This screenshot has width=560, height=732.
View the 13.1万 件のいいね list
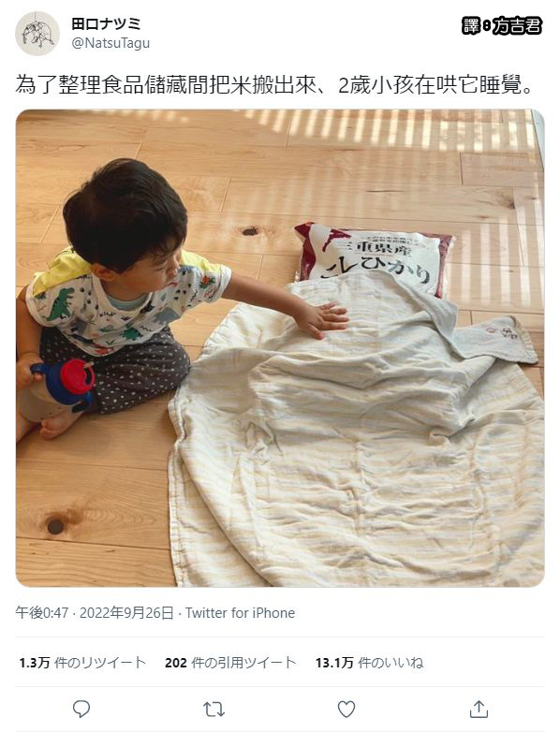tap(370, 663)
